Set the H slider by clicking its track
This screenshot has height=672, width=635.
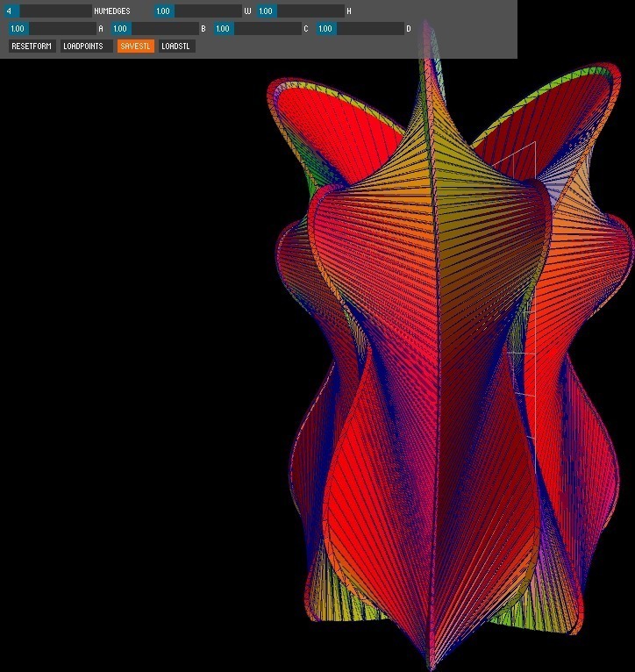pos(300,11)
